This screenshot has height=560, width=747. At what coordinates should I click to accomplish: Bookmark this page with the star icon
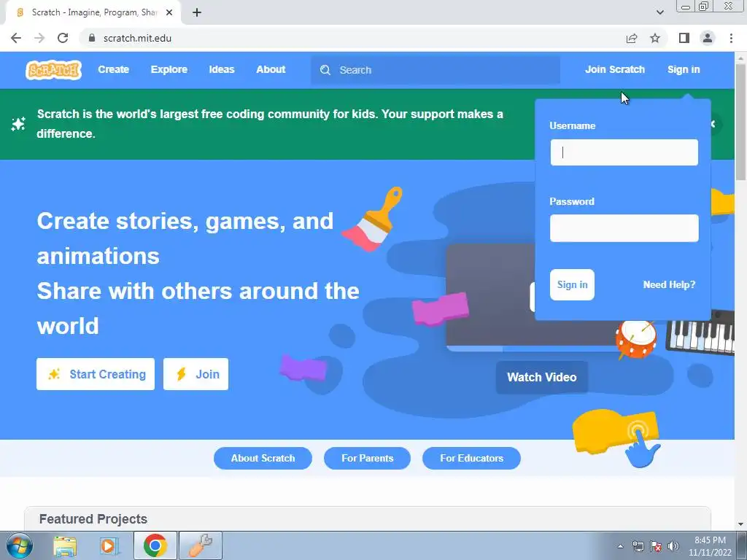pos(655,38)
